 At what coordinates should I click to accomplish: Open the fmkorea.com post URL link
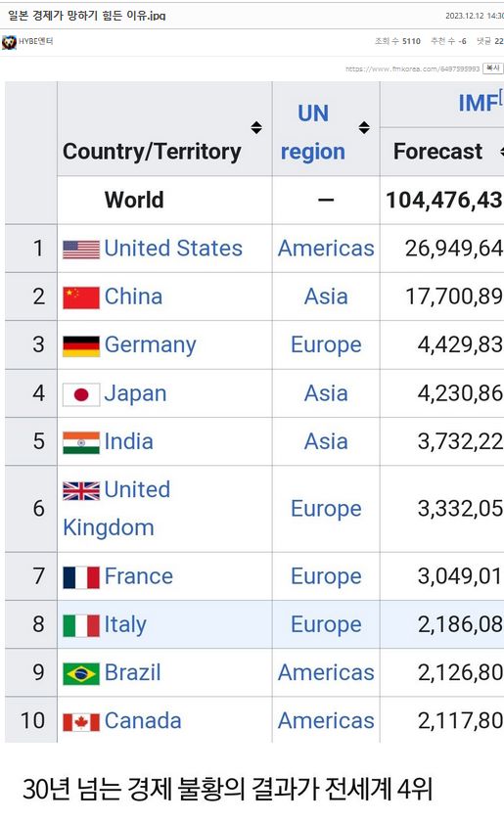pyautogui.click(x=412, y=68)
